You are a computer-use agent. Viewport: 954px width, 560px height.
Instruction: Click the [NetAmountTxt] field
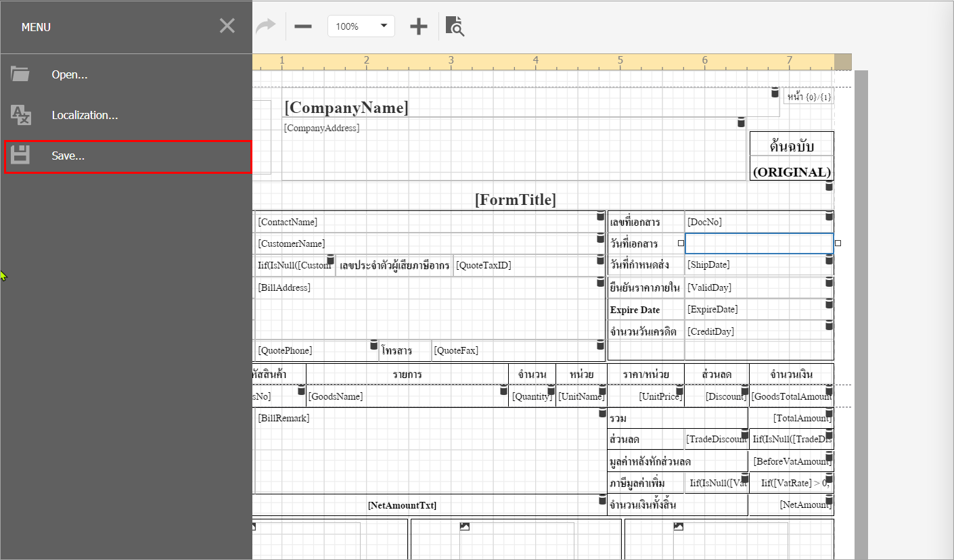point(402,505)
